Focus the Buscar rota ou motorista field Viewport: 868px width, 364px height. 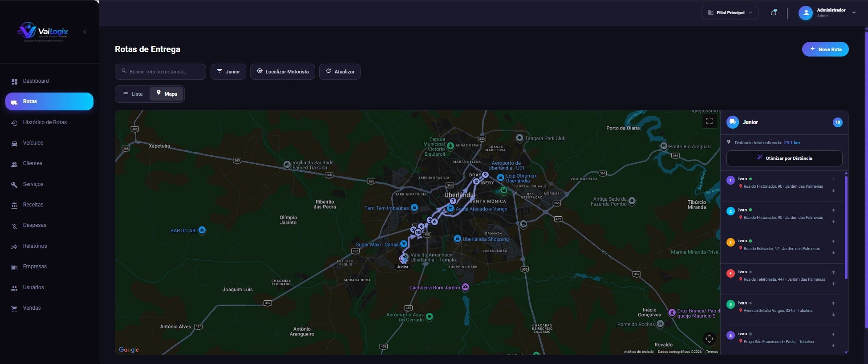(160, 72)
